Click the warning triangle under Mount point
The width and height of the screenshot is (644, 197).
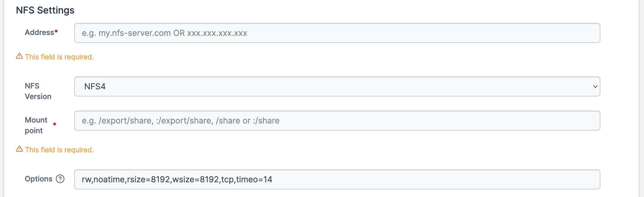pos(19,149)
